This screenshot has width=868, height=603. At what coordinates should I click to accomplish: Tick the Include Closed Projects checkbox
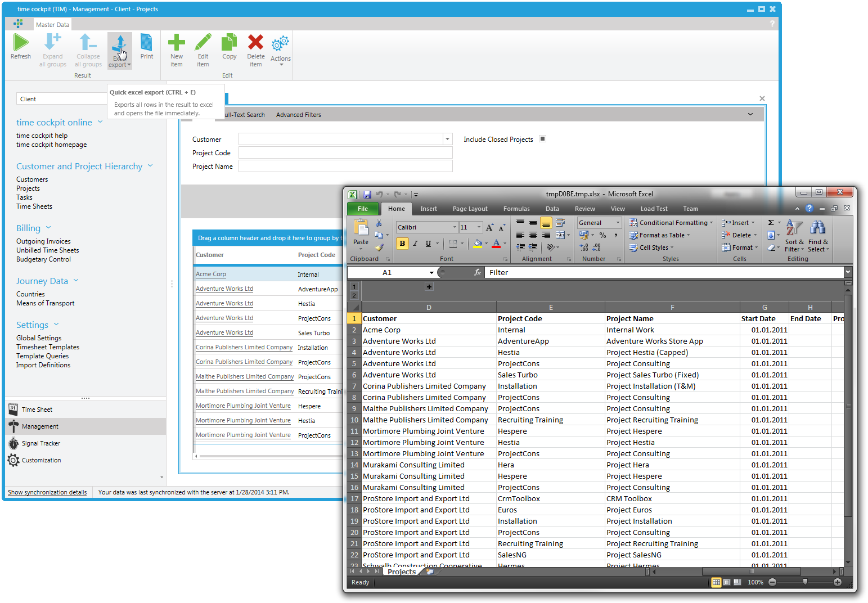pos(542,139)
